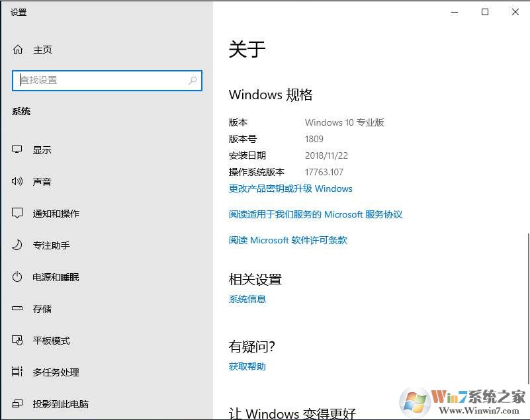Screen dimensions: 530x420
Task: Close the 设置 window
Action: 515,12
